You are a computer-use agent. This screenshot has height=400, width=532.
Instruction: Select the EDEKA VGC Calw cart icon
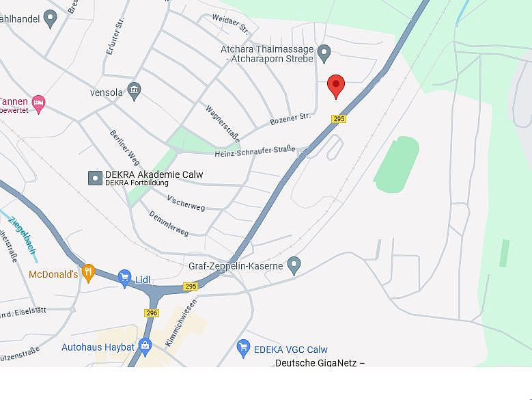coord(243,349)
